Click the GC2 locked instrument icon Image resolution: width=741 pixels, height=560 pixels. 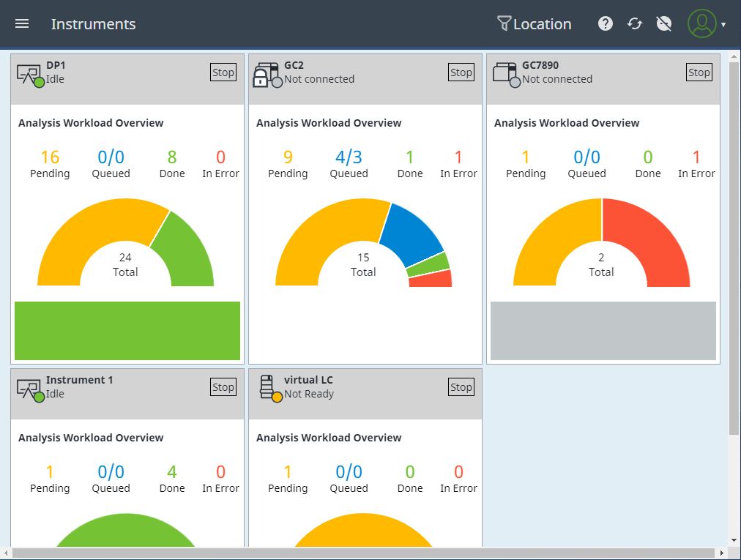click(267, 75)
